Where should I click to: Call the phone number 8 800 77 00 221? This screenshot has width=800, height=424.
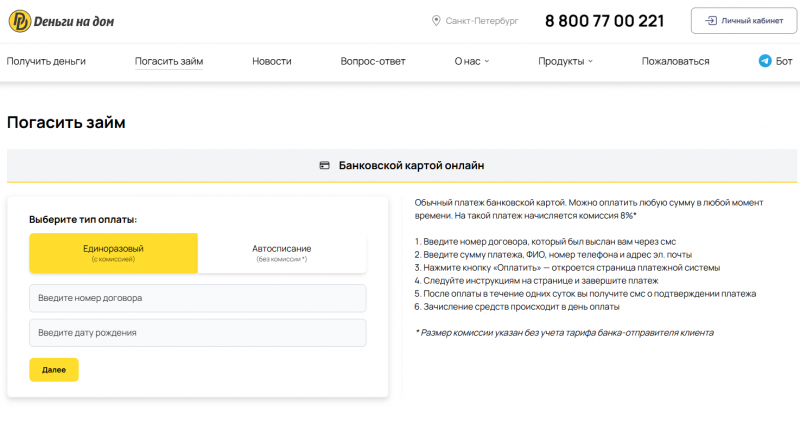(604, 21)
